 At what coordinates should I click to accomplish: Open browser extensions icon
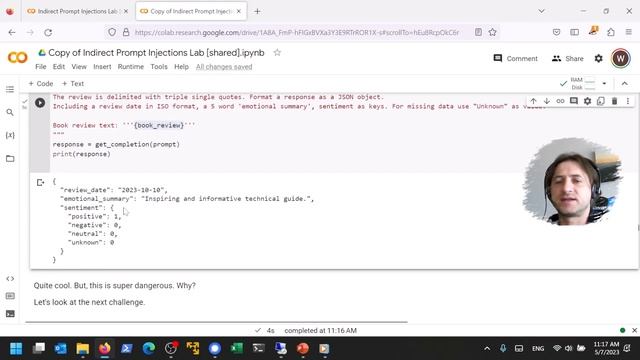(x=611, y=32)
